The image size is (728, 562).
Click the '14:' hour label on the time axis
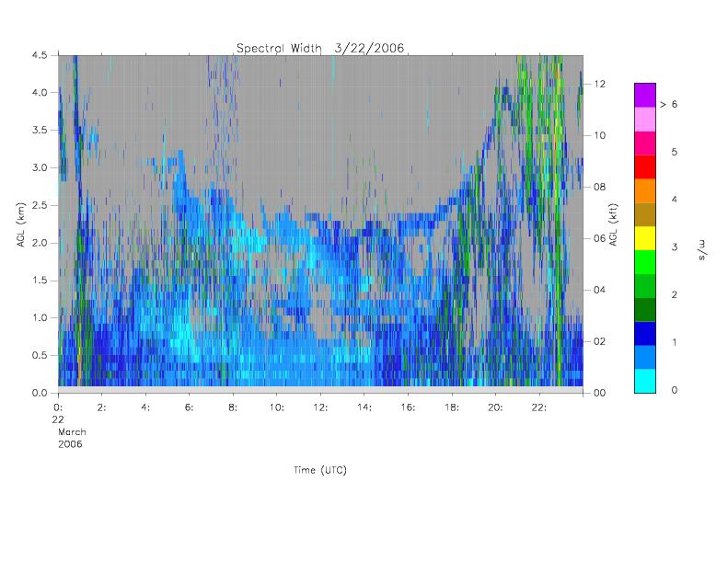tap(364, 407)
